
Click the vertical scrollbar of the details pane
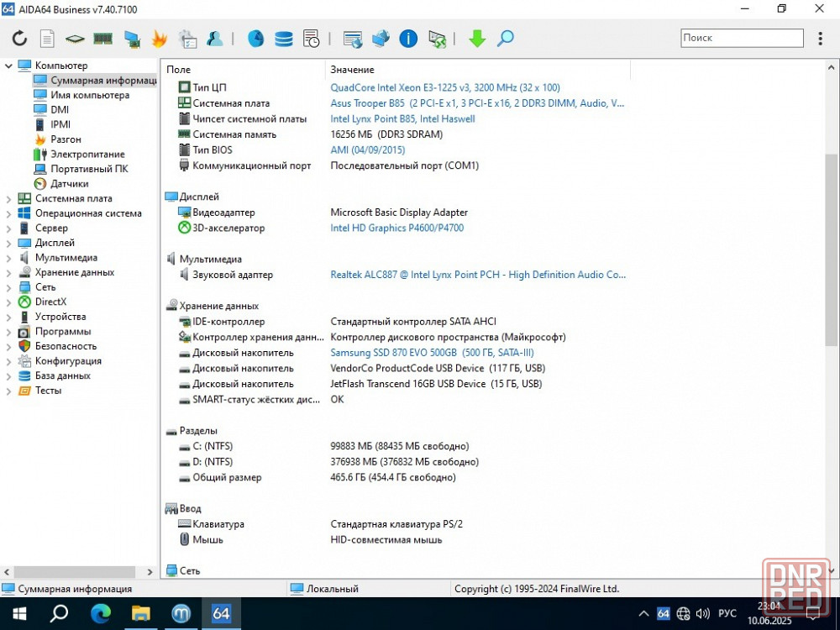tap(831, 250)
